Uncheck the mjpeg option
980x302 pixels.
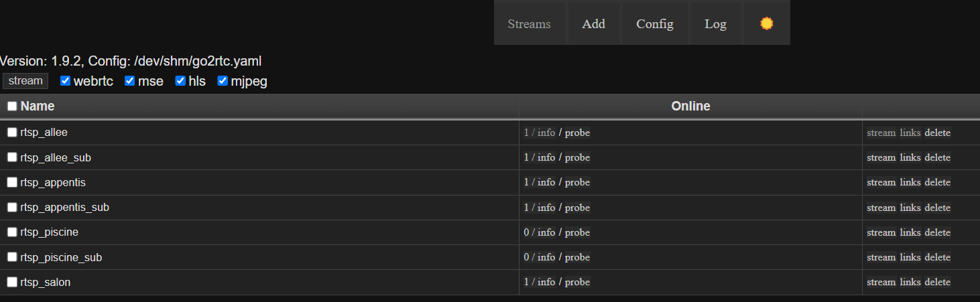(x=223, y=81)
